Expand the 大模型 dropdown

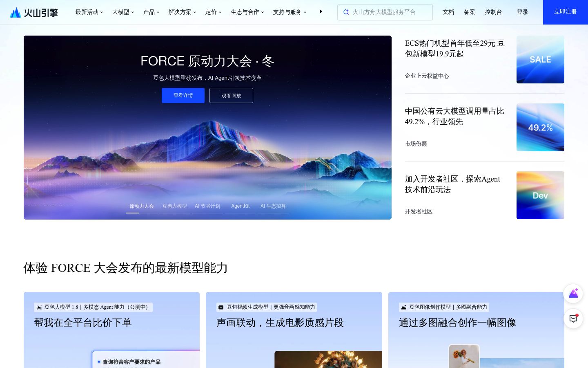pyautogui.click(x=123, y=12)
